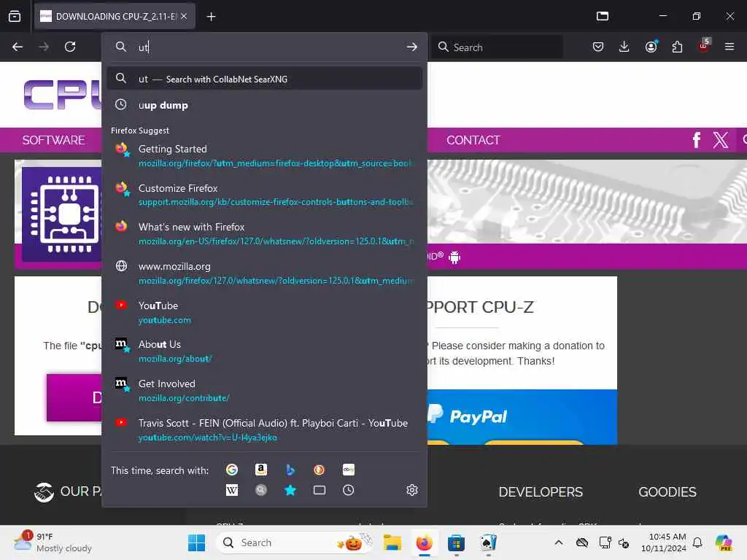Open Firefox application hamburger menu
The image size is (747, 560).
[729, 47]
